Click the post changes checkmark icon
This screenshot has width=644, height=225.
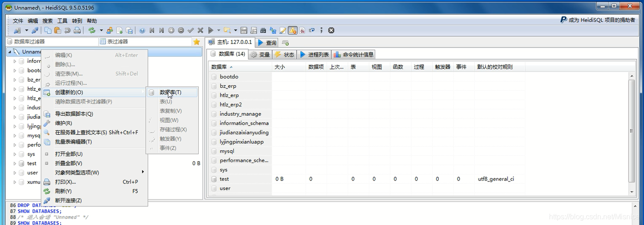coord(191,31)
